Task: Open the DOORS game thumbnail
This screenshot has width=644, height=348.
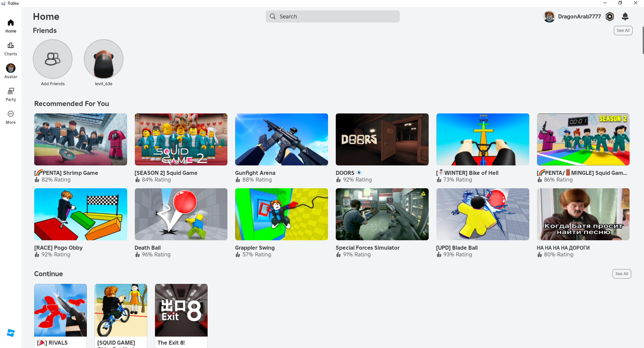Action: coord(382,139)
